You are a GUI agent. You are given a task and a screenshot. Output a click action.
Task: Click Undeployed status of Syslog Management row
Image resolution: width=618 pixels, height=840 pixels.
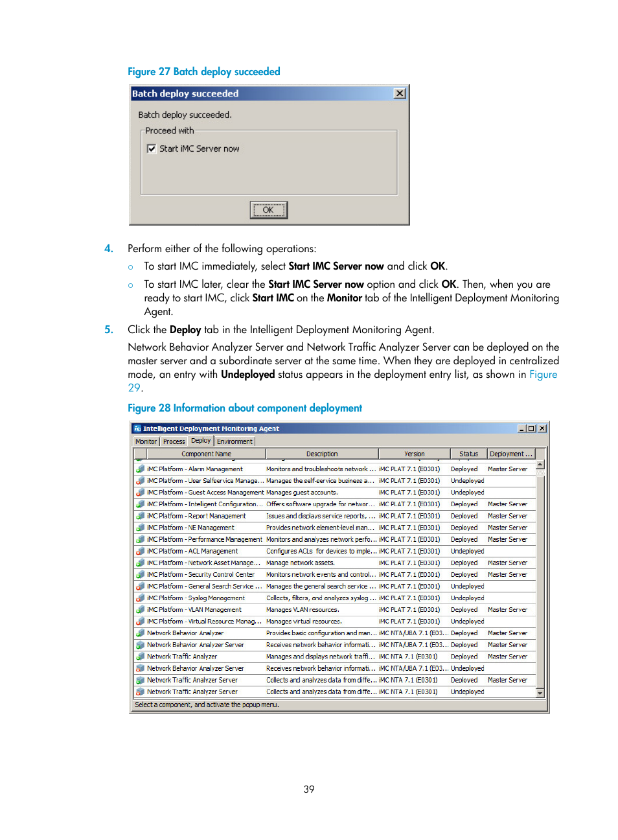[x=467, y=598]
